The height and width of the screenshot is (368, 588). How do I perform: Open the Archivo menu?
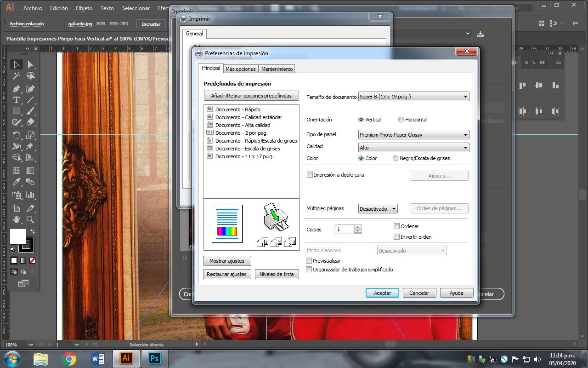(33, 8)
